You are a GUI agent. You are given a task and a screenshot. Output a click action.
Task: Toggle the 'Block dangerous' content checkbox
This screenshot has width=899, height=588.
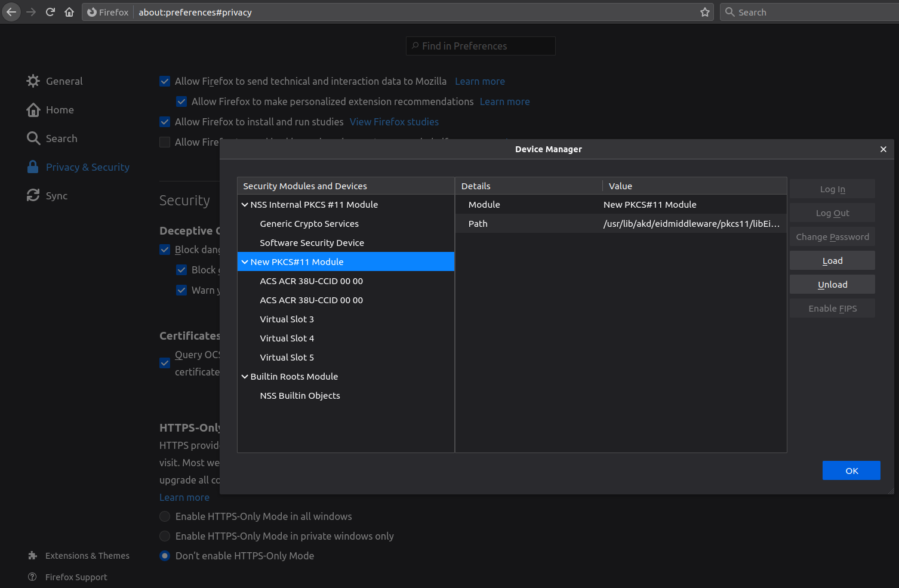tap(165, 250)
